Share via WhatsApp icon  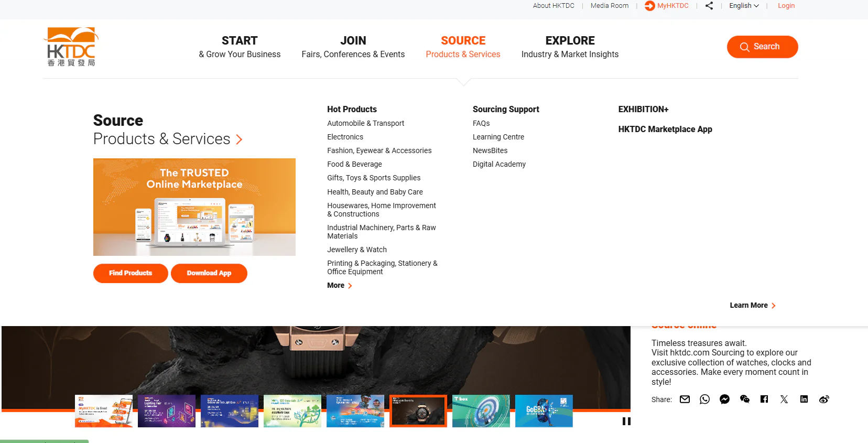[704, 399]
